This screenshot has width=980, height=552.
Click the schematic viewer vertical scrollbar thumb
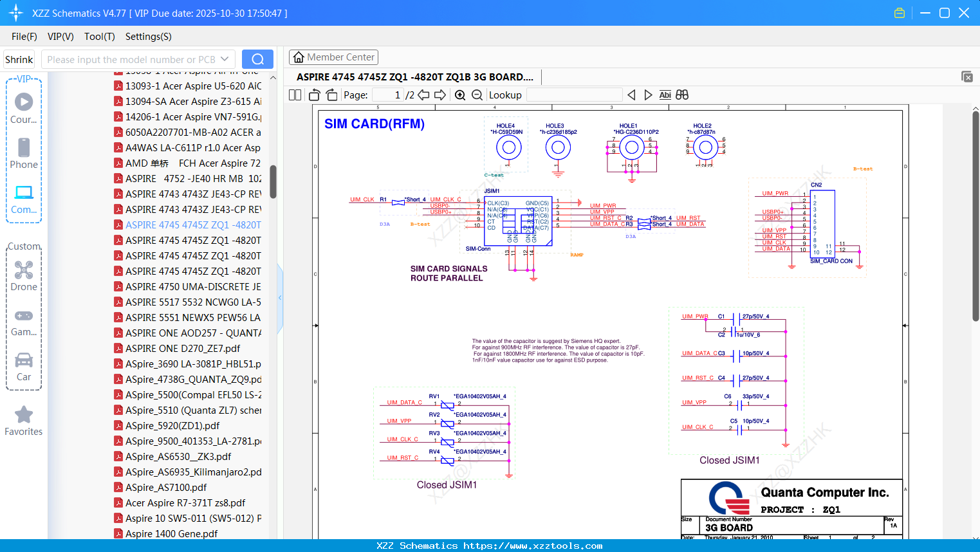(x=975, y=216)
